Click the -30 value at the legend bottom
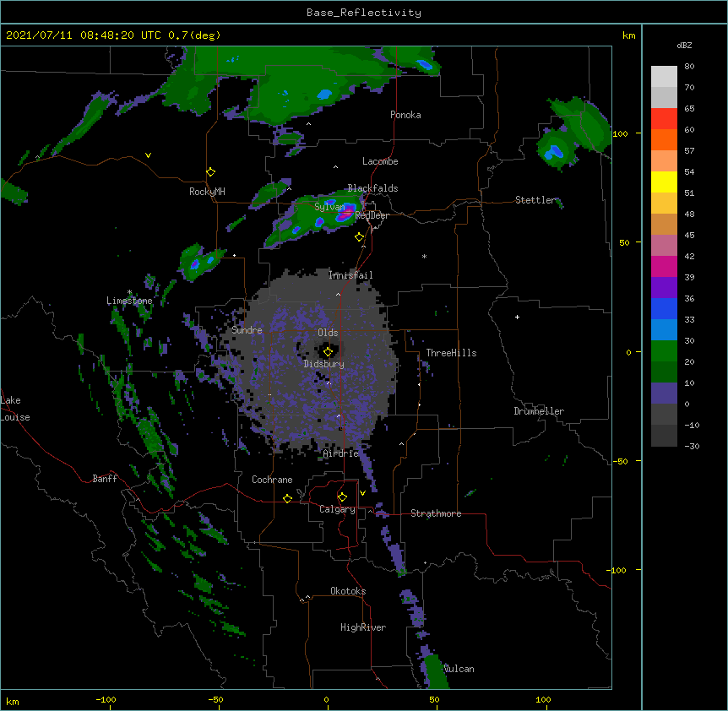Viewport: 728px width, 711px height. pyautogui.click(x=692, y=446)
